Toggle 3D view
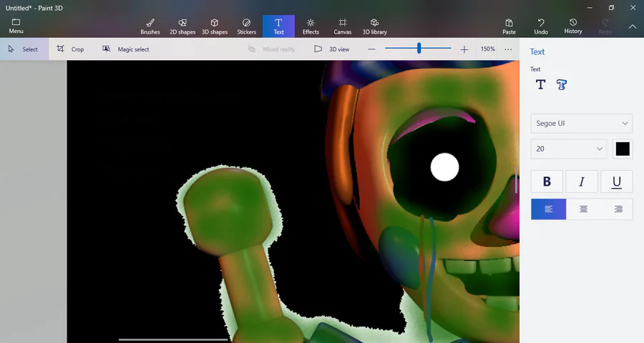The width and height of the screenshot is (644, 343). [332, 49]
